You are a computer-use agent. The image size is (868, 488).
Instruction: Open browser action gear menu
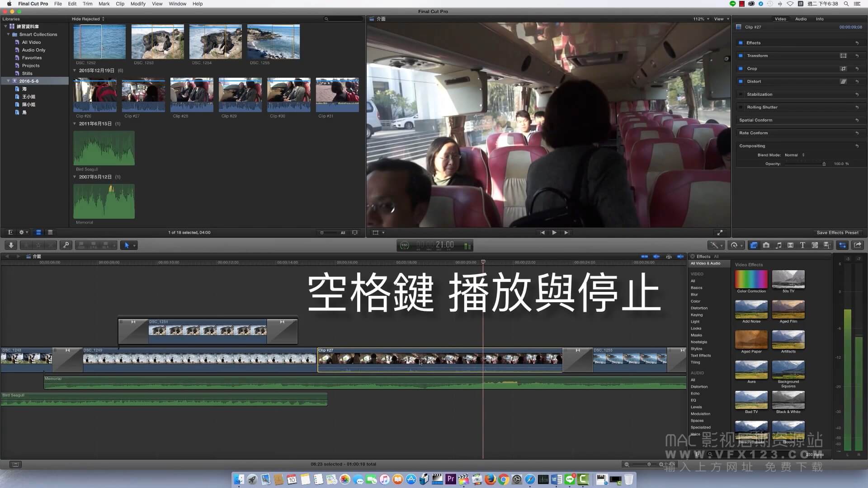coord(23,232)
